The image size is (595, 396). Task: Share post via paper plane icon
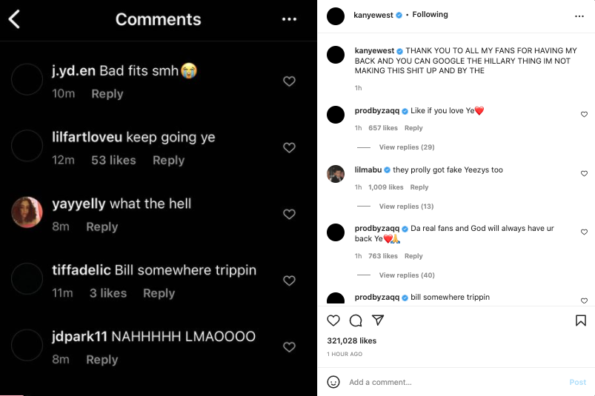pyautogui.click(x=378, y=320)
